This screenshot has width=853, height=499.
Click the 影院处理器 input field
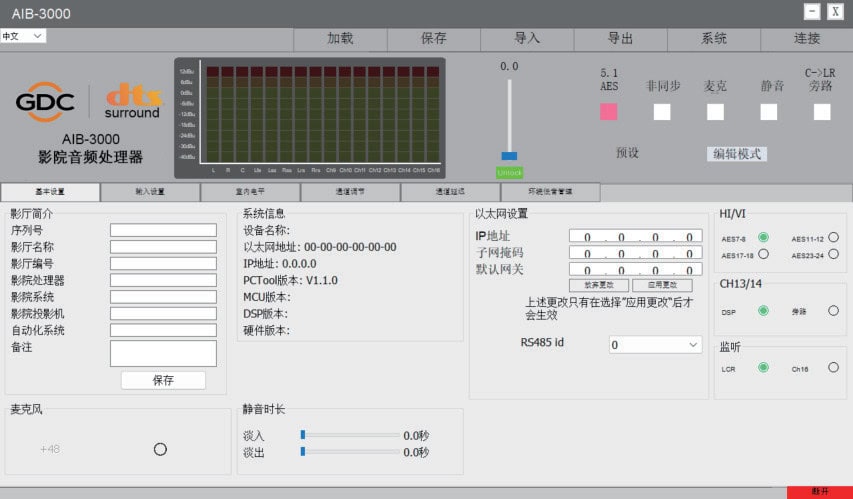tap(163, 280)
